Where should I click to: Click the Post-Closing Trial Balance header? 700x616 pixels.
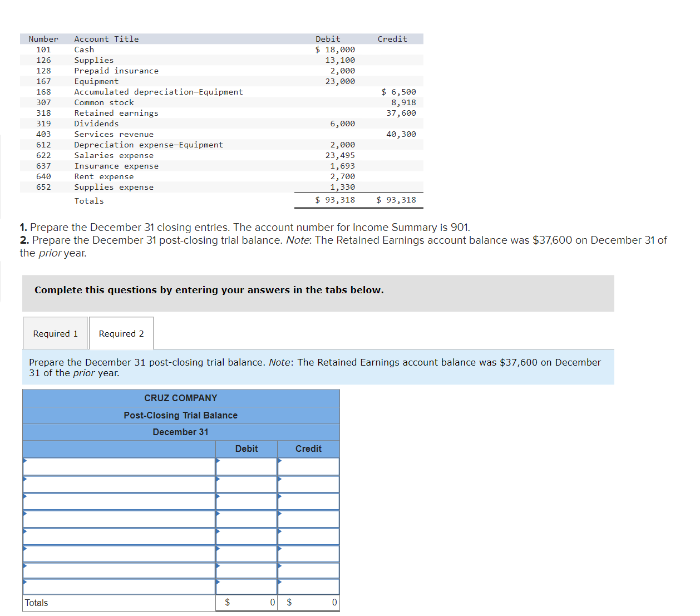pos(180,415)
